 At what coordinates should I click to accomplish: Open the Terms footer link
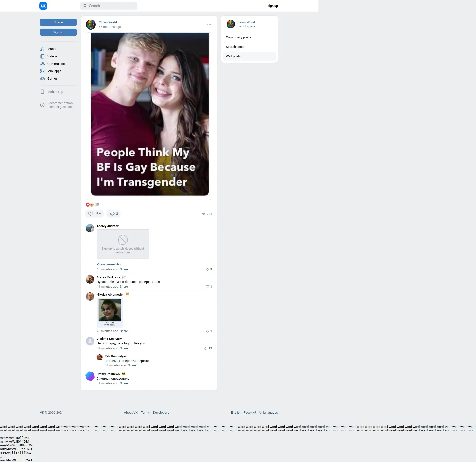pos(145,413)
